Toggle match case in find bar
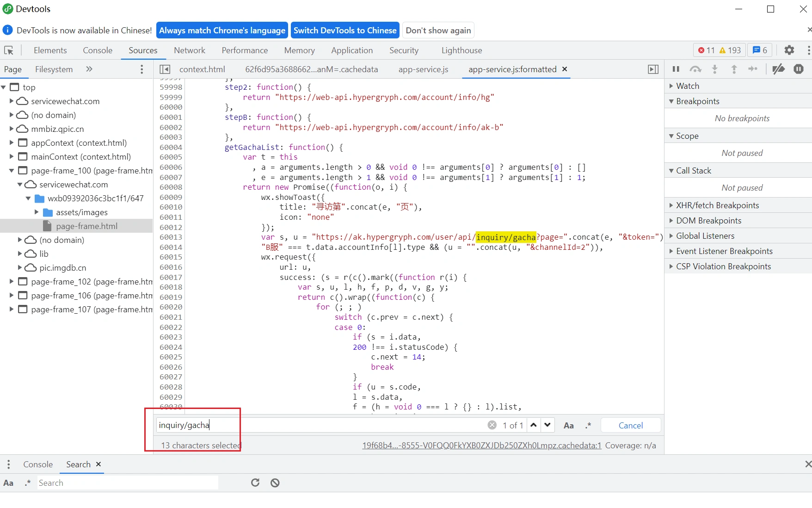 568,426
